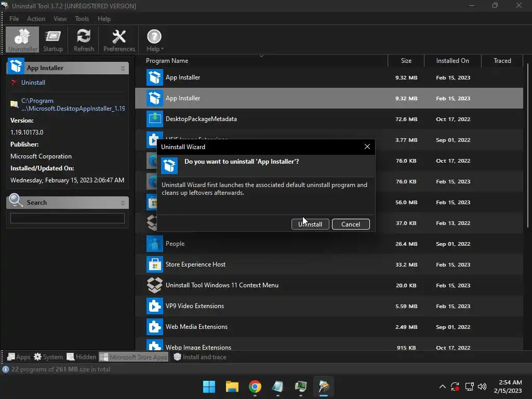This screenshot has width=532, height=399.
Task: Click the Microsoft Corporation publisher text
Action: coord(41,156)
